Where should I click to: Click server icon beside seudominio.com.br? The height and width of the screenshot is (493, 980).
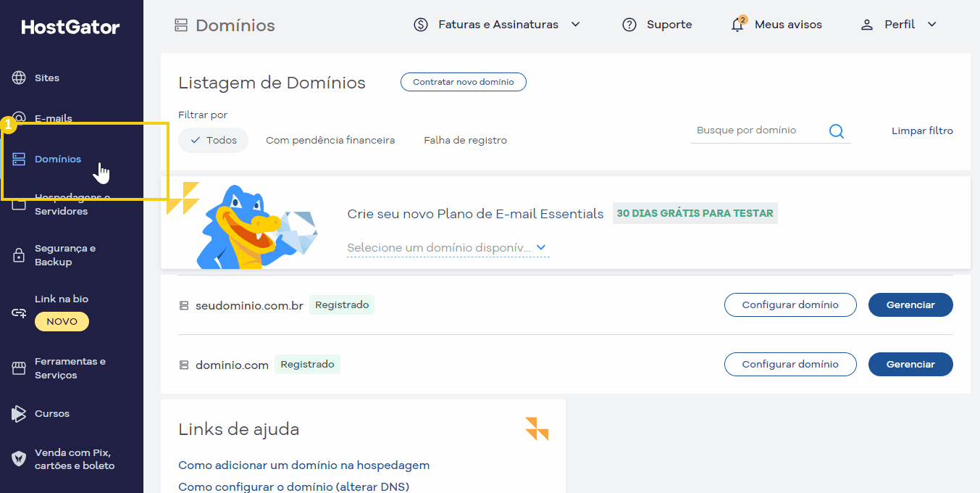click(184, 306)
